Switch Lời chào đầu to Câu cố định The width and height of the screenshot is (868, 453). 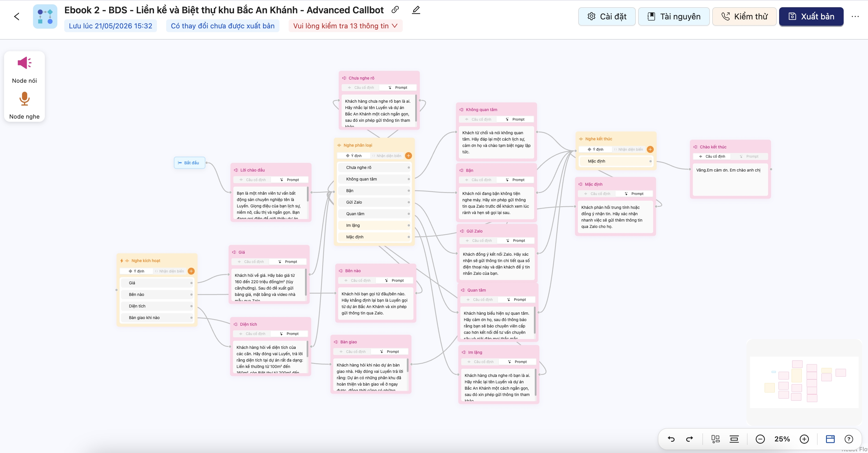[253, 180]
